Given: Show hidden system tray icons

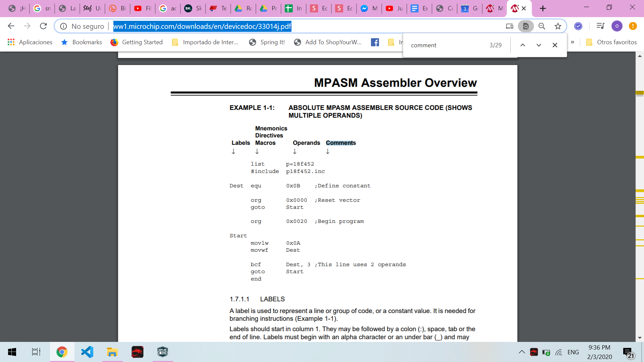Looking at the screenshot, I should pyautogui.click(x=522, y=352).
